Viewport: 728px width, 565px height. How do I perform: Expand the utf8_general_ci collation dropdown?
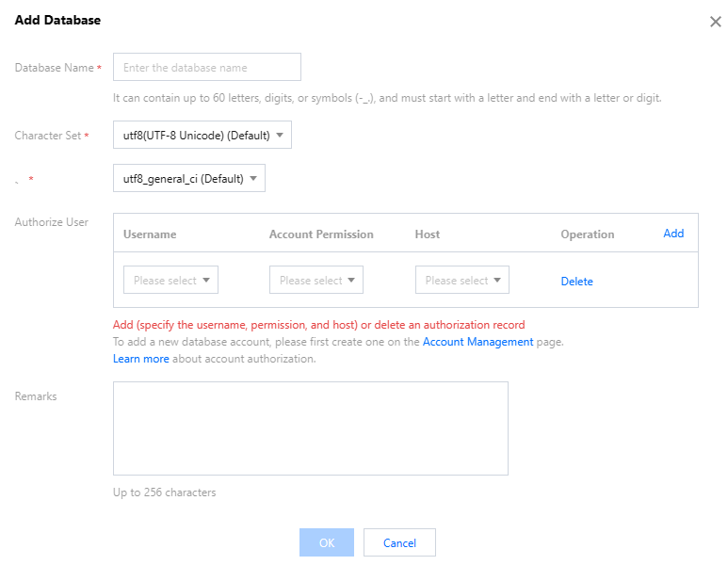[x=188, y=178]
